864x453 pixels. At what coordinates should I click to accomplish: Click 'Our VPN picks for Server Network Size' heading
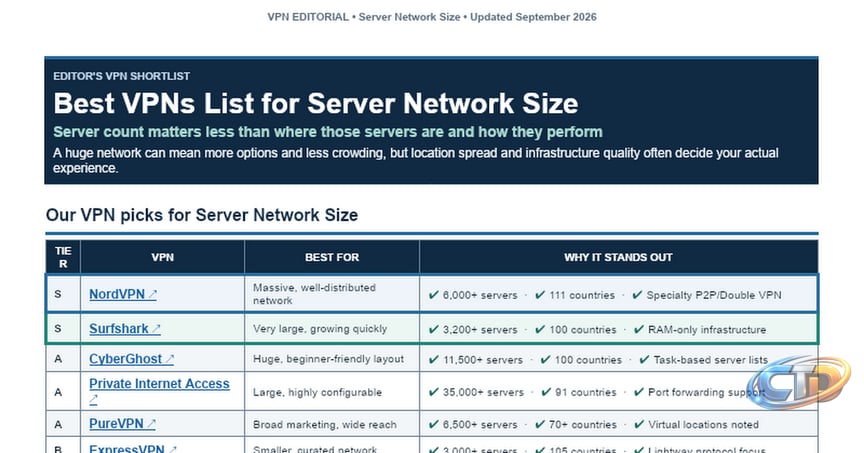tap(202, 215)
